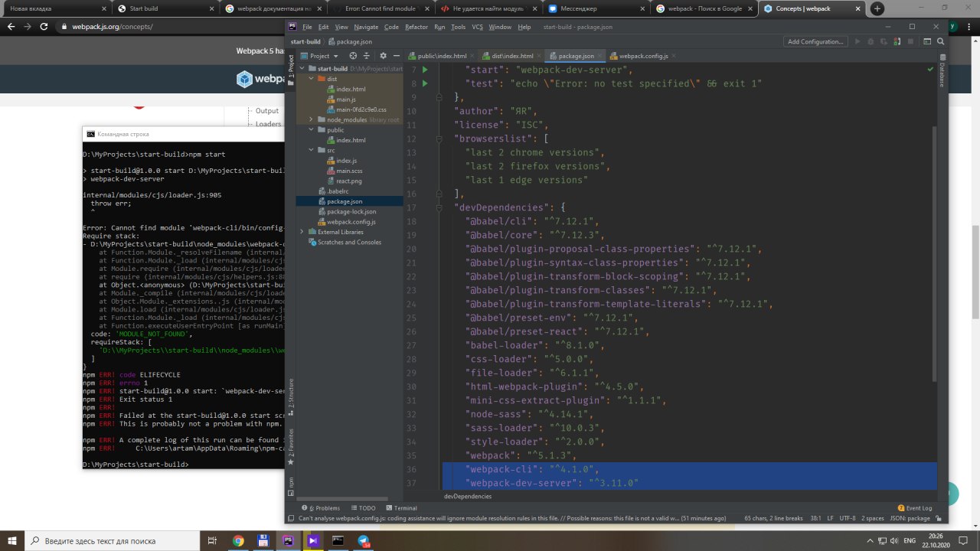Click the tool windows icon at status bar left corner

point(291,518)
